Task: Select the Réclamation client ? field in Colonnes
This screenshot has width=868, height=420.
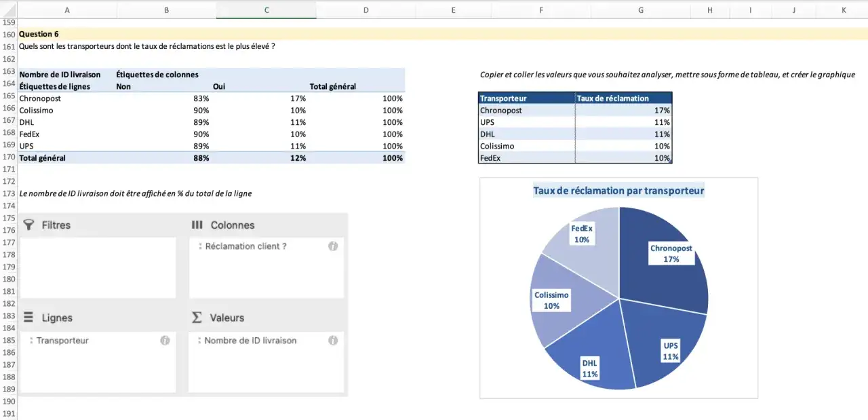Action: click(245, 246)
